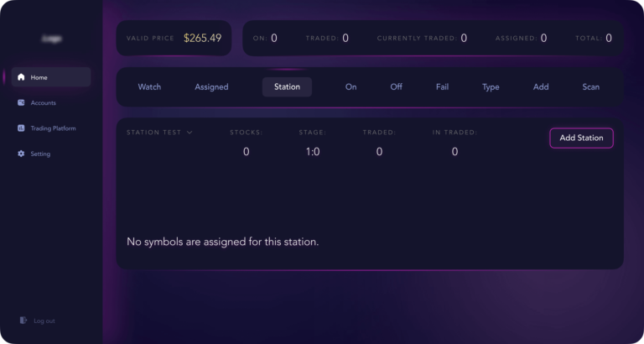Switch to the On tab
Image resolution: width=644 pixels, height=344 pixels.
(351, 87)
